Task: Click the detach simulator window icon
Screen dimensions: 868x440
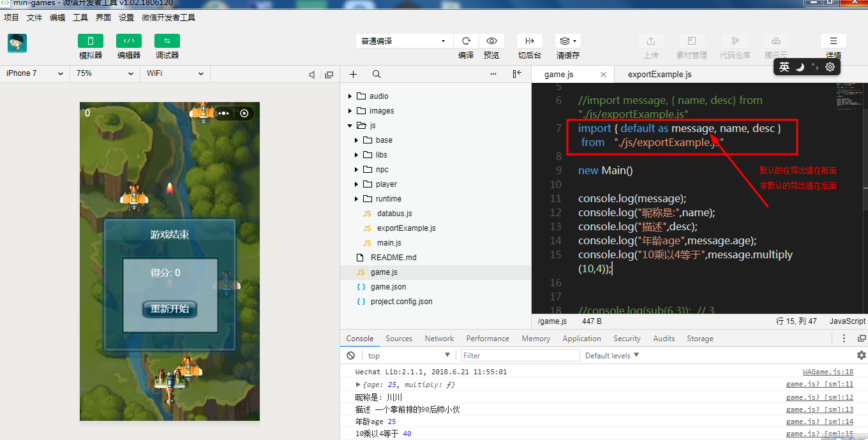Action: coord(329,75)
